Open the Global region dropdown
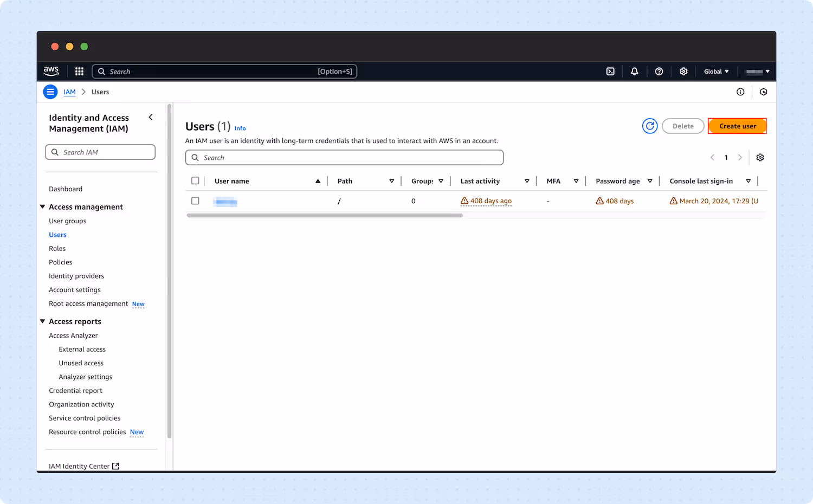The width and height of the screenshot is (813, 504). tap(716, 71)
